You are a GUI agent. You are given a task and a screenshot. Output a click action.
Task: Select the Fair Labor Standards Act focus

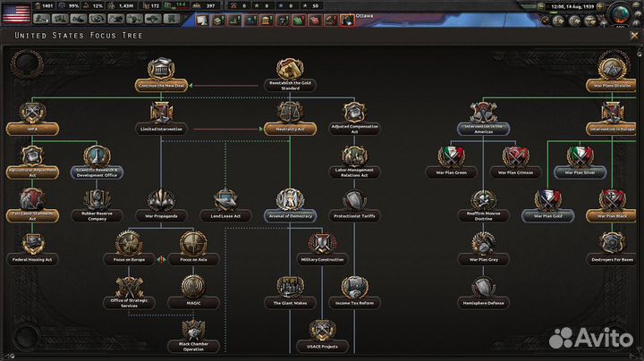coord(32,206)
